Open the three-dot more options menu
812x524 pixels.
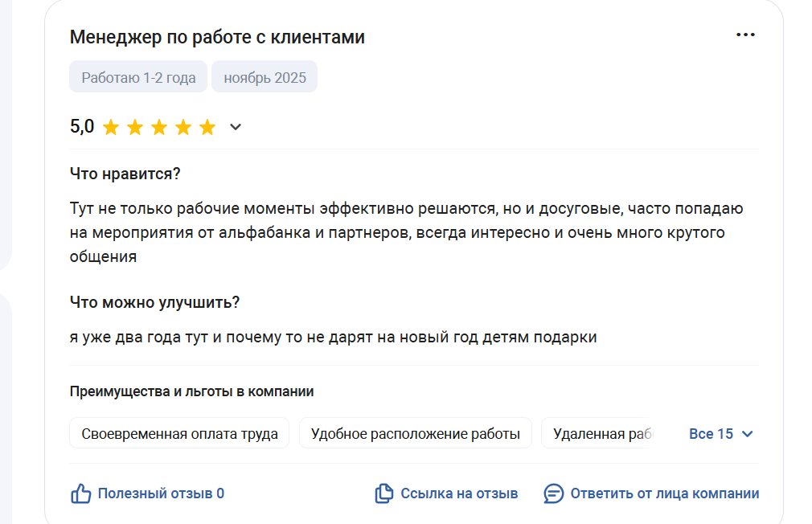[x=745, y=35]
